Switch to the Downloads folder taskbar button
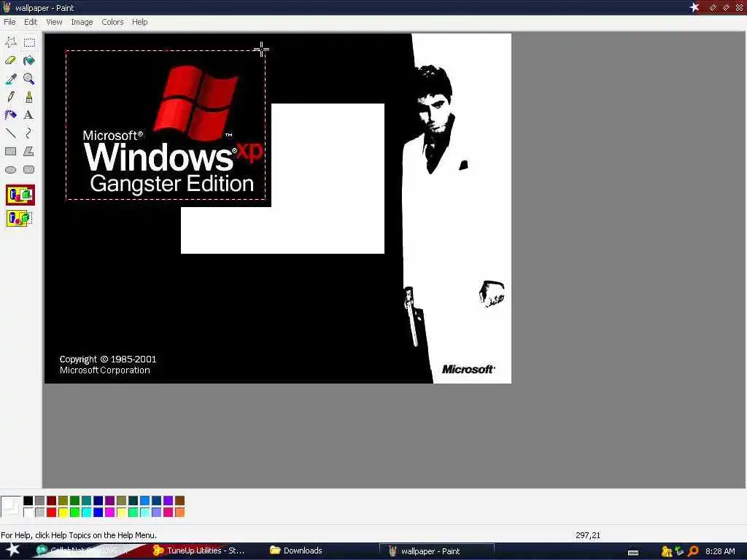This screenshot has width=747, height=560. (296, 551)
